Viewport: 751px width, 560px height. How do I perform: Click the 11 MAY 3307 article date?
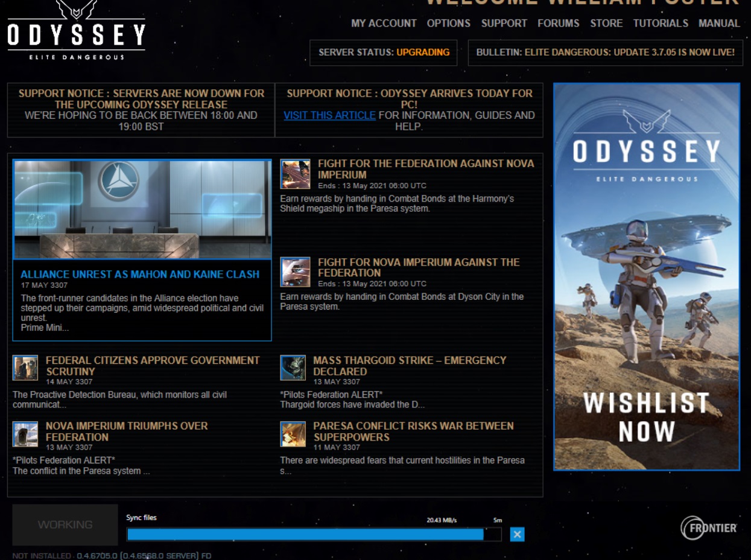337,448
